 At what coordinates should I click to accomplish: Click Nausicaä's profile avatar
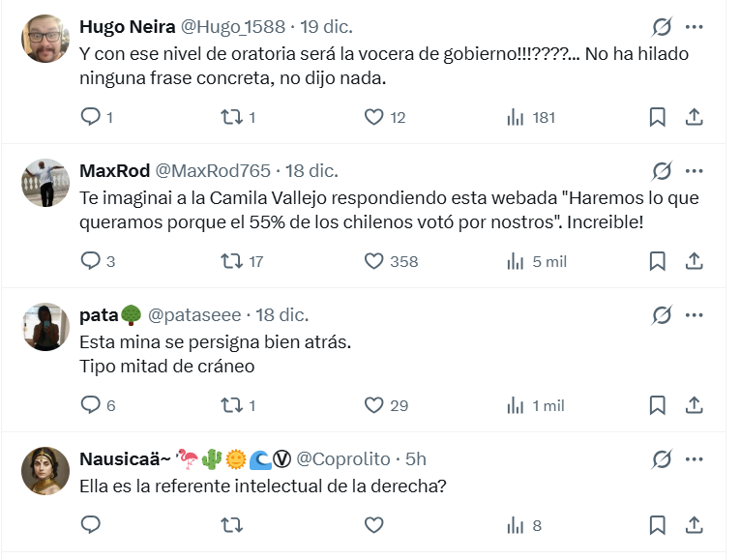(x=45, y=471)
